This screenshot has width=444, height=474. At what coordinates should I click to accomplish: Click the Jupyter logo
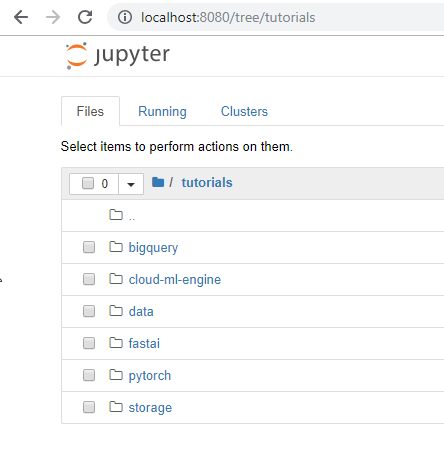click(118, 55)
